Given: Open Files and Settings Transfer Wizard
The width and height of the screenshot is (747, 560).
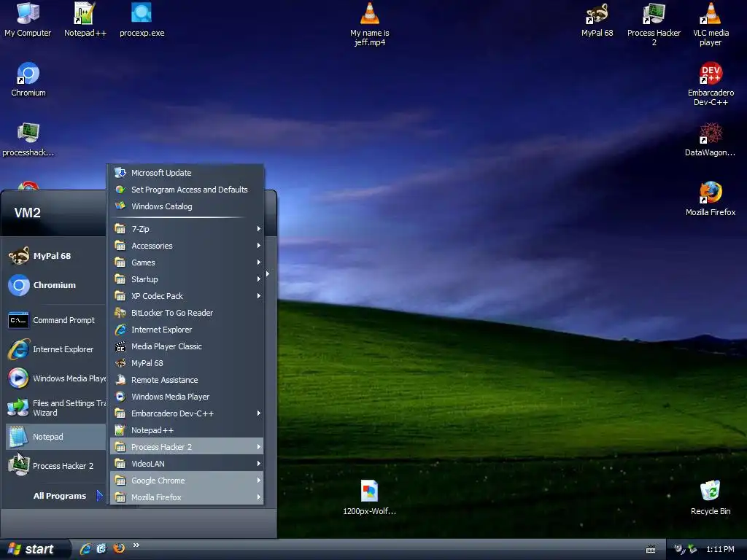Looking at the screenshot, I should click(x=55, y=408).
